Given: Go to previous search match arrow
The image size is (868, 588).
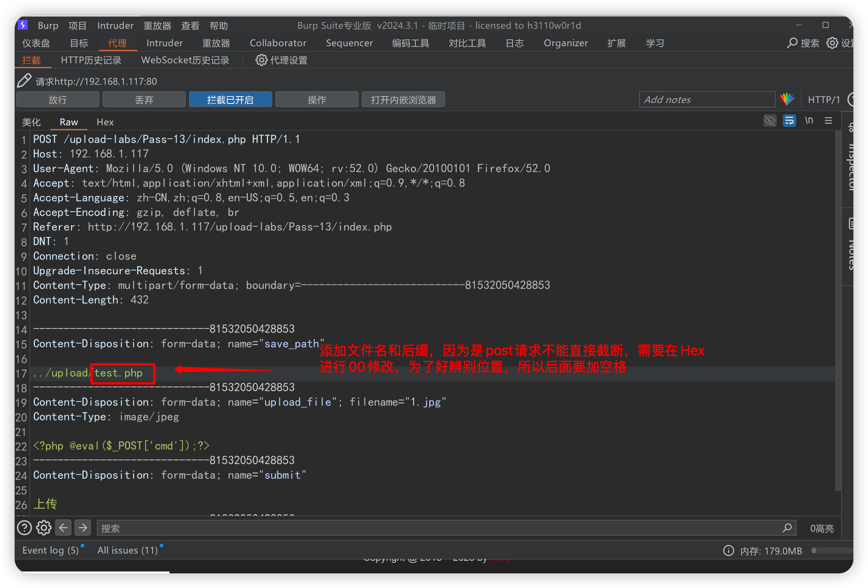Looking at the screenshot, I should click(63, 528).
